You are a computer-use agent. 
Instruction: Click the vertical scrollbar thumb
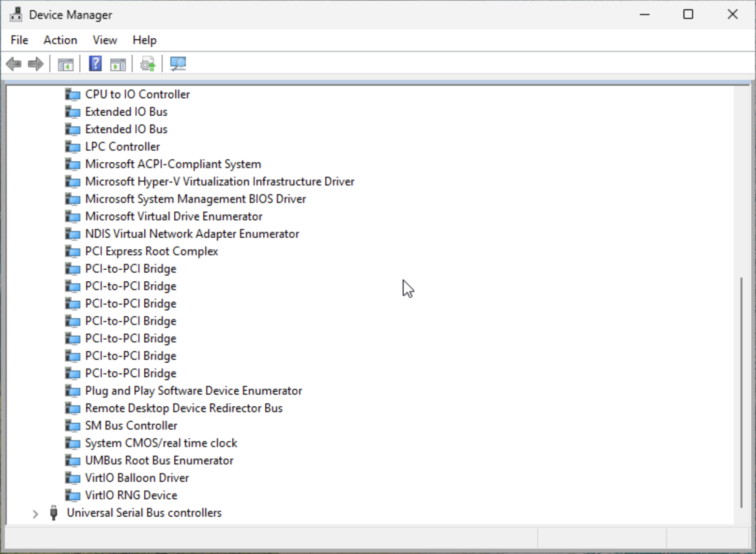741,392
